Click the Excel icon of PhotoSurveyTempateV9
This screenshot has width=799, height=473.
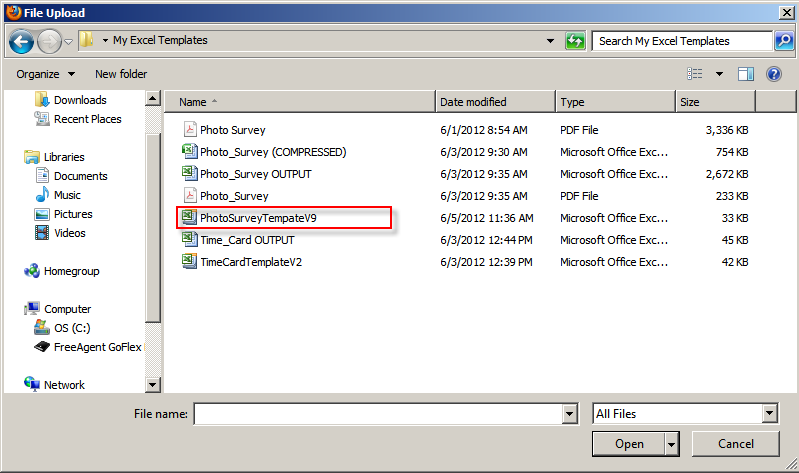190,217
